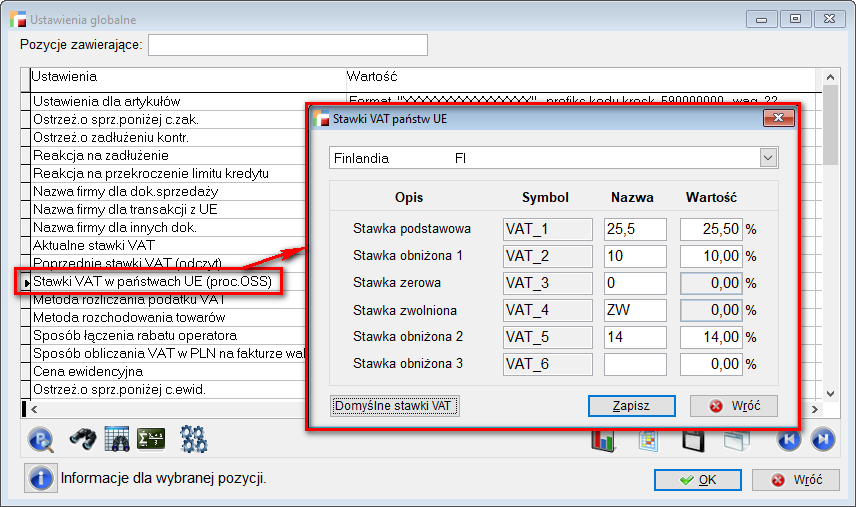Open the Finlandia country dropdown
The width and height of the screenshot is (856, 507).
coord(767,158)
